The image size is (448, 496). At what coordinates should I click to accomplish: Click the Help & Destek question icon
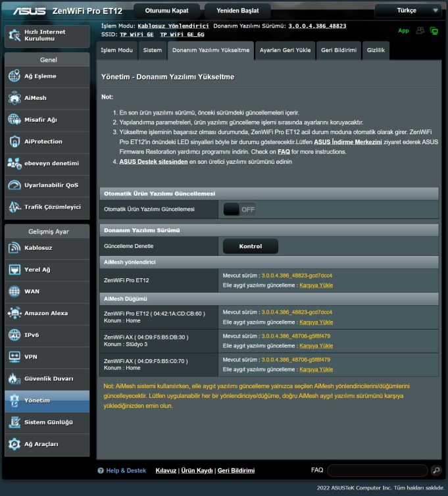point(101,471)
